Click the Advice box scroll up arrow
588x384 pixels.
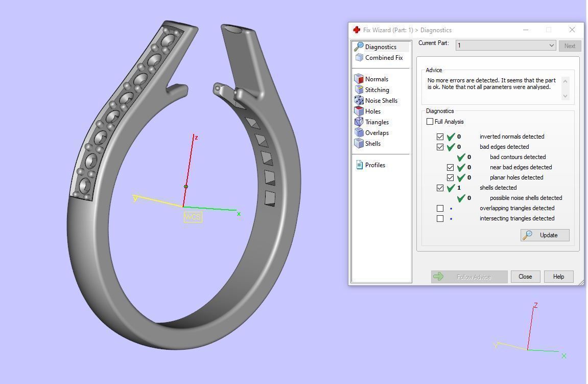565,81
